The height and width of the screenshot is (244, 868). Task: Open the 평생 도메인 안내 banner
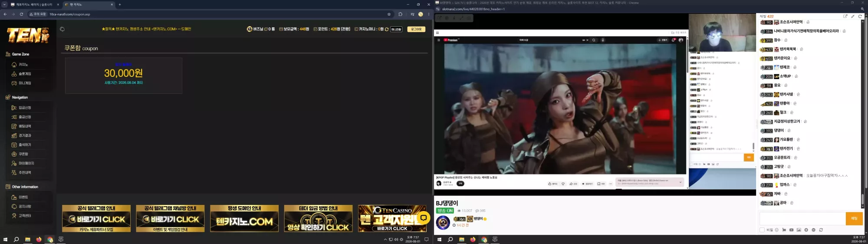coord(244,218)
